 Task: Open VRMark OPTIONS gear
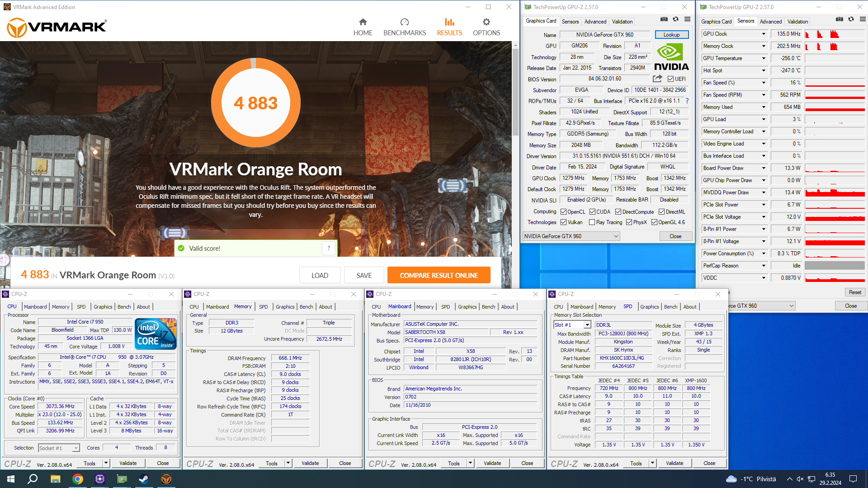[486, 27]
